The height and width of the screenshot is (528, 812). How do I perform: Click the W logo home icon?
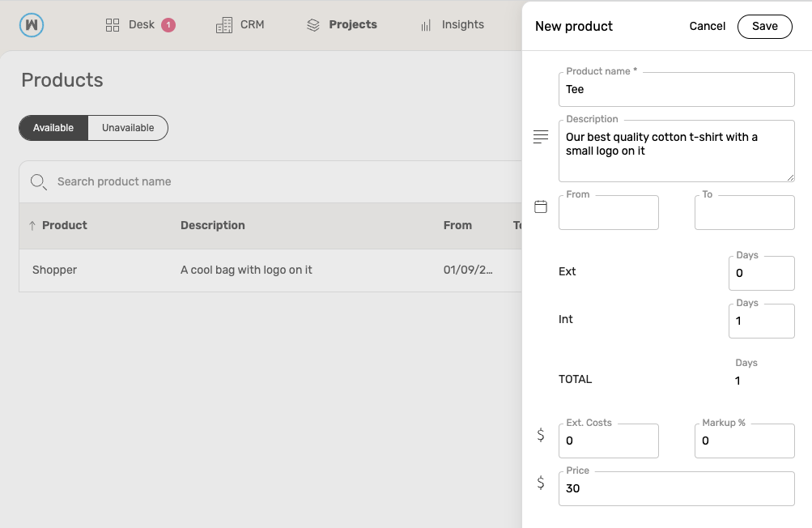(x=32, y=25)
